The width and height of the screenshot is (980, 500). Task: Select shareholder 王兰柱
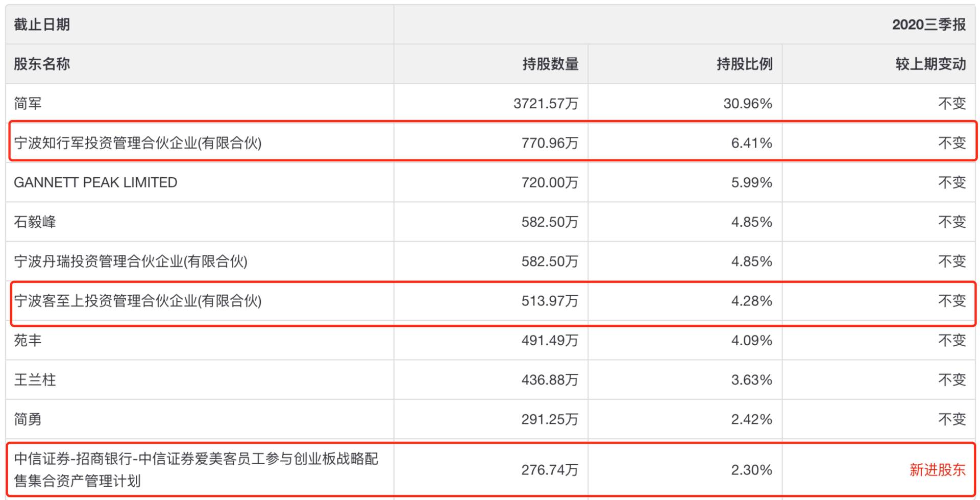35,379
